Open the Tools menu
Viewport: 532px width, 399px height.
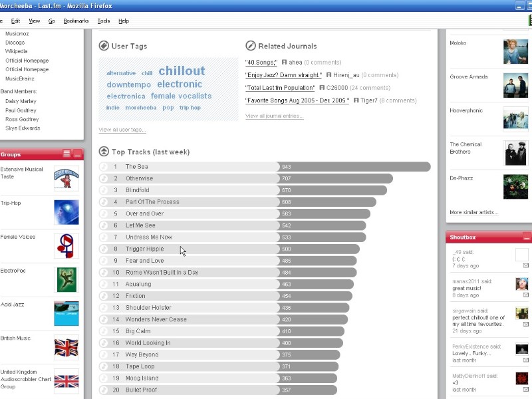click(x=104, y=21)
